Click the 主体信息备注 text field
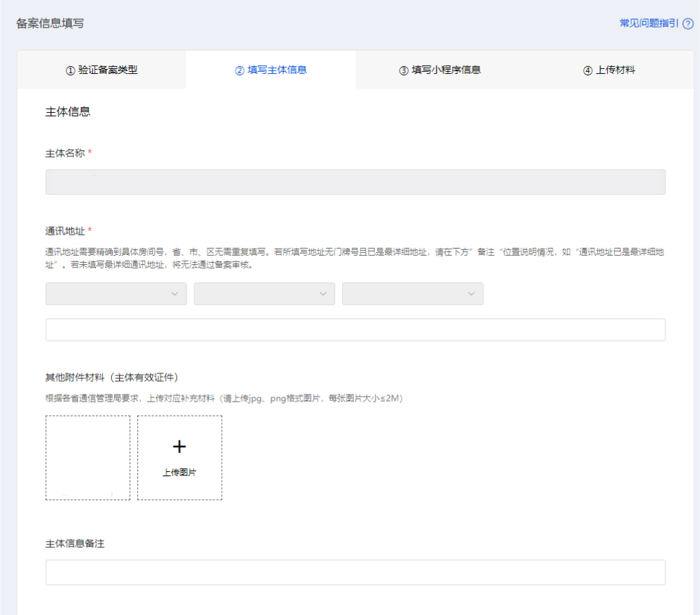Image resolution: width=700 pixels, height=615 pixels. pos(355,572)
